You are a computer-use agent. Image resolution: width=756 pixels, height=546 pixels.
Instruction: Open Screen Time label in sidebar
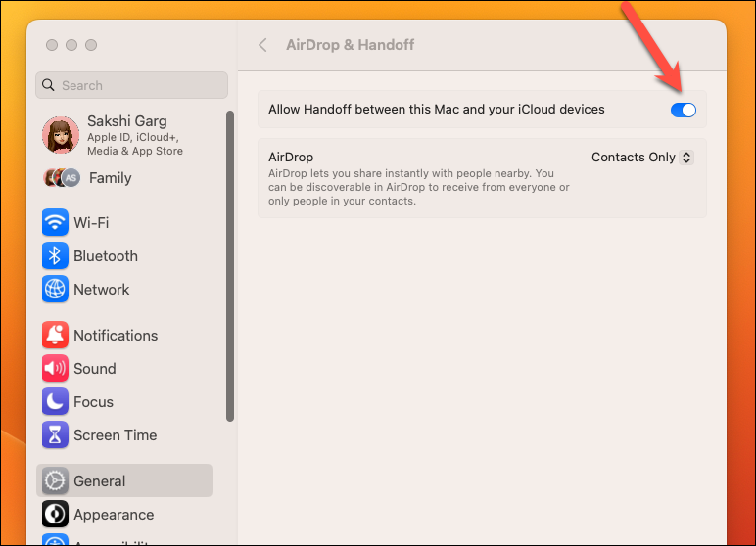click(116, 434)
